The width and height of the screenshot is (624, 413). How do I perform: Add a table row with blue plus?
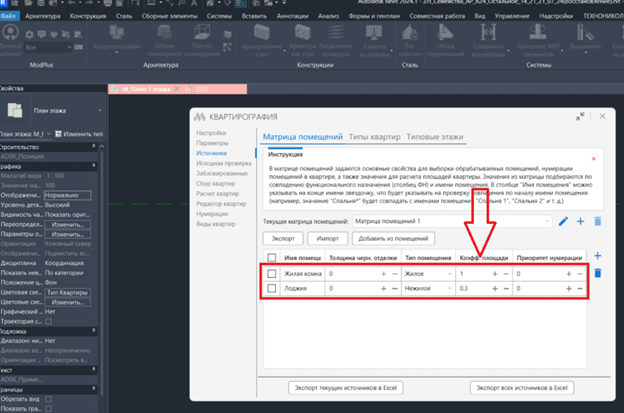click(x=598, y=256)
